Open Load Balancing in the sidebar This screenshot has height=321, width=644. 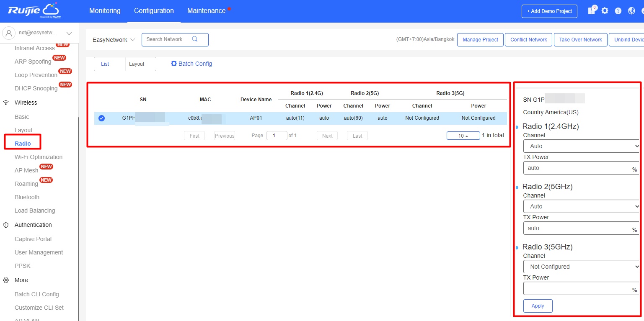coord(35,211)
